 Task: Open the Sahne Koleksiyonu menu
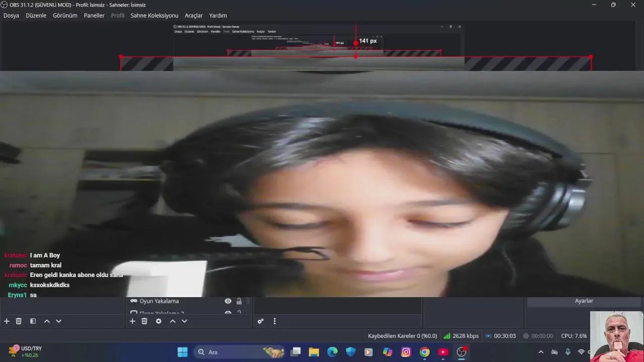tap(154, 16)
